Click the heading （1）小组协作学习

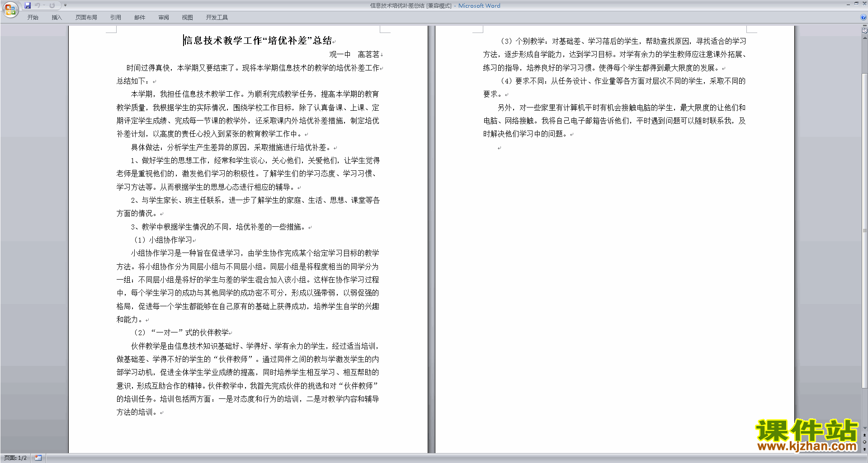click(x=163, y=240)
